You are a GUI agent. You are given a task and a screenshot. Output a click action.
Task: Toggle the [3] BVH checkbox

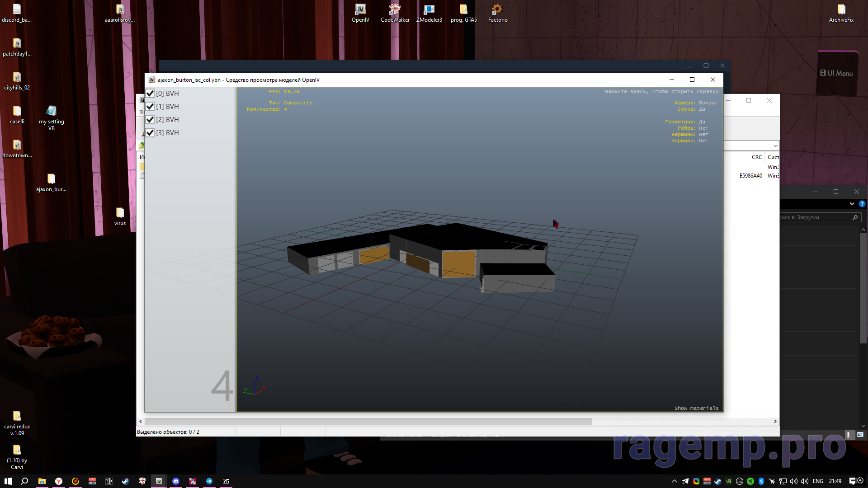click(x=150, y=133)
